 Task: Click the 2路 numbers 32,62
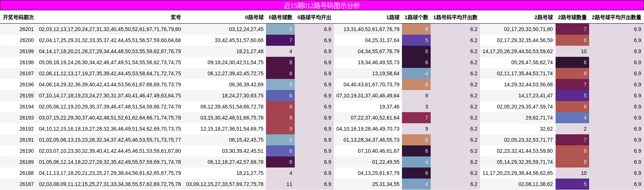(546, 129)
